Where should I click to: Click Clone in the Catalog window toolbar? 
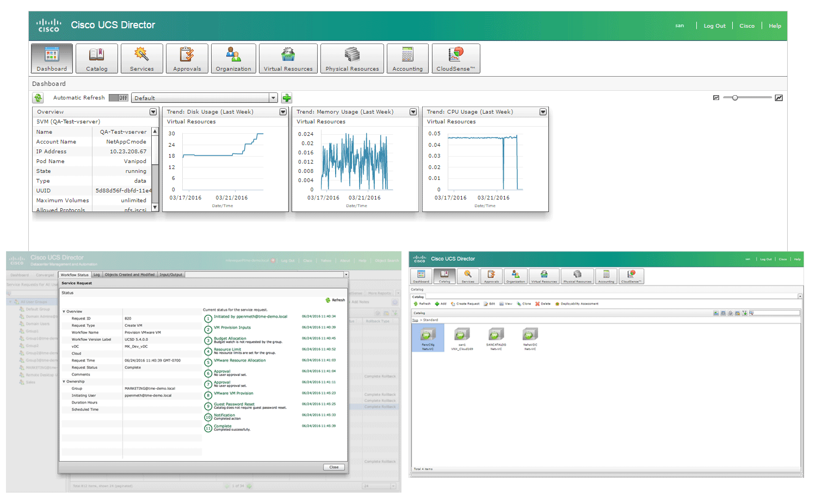(x=524, y=304)
